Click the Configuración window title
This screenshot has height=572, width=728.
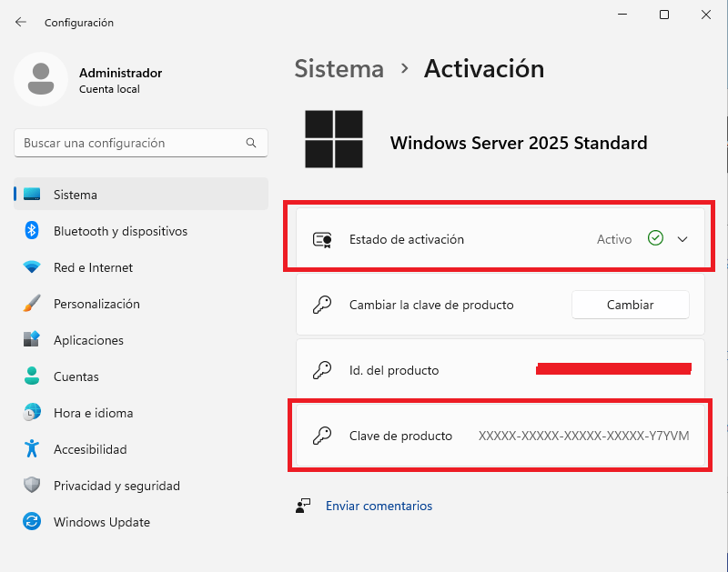click(x=79, y=23)
